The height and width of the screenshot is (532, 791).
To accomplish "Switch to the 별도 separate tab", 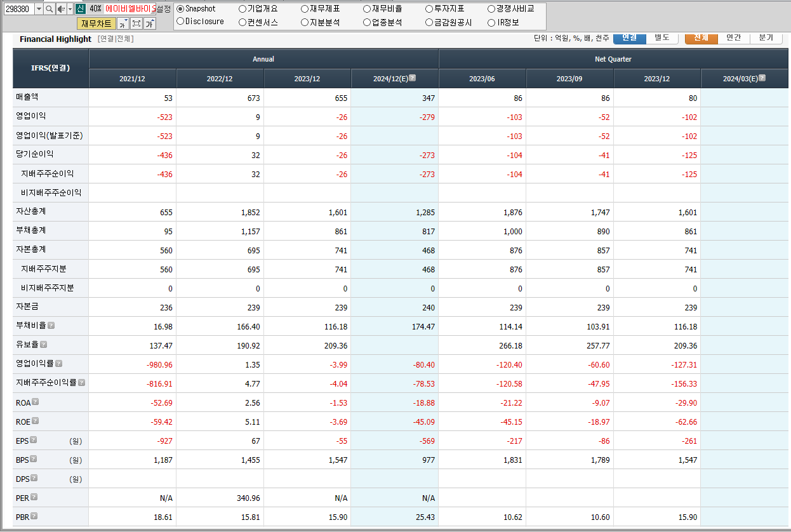I will pyautogui.click(x=663, y=38).
